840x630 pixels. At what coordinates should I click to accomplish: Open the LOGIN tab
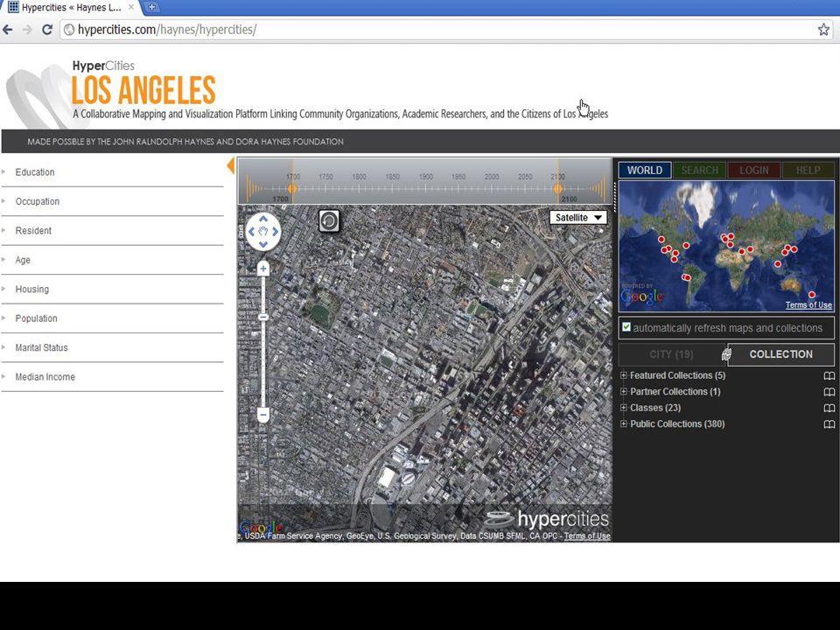pos(753,171)
